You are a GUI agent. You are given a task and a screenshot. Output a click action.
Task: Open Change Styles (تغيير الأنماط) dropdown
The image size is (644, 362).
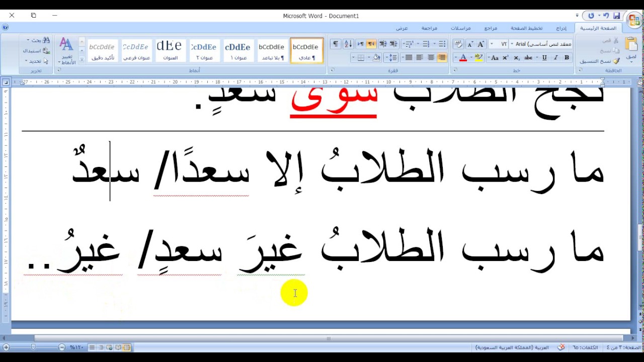[x=66, y=51]
